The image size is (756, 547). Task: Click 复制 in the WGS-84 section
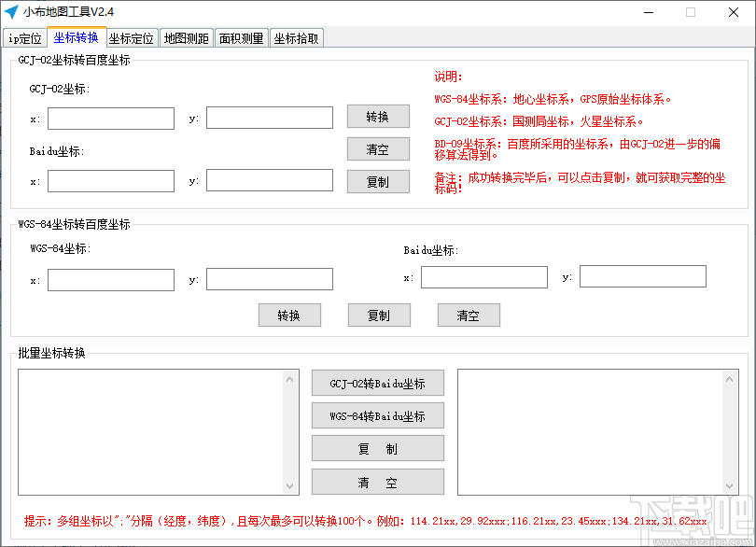tap(378, 315)
